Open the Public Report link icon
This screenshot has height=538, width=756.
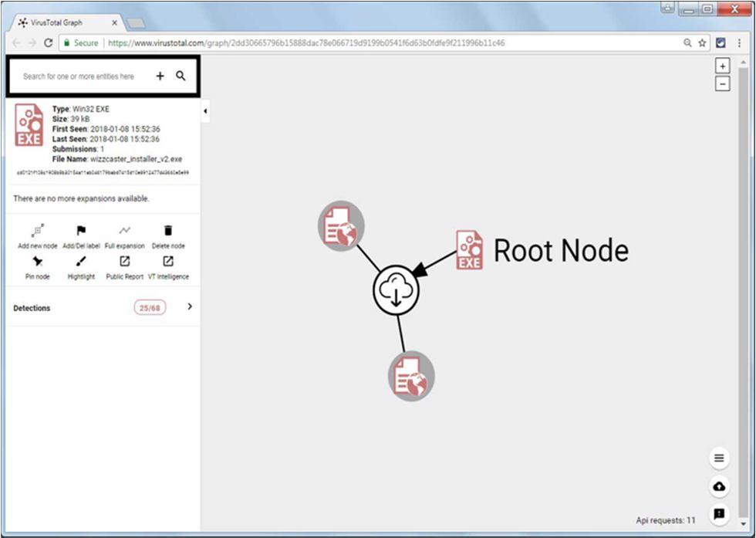tap(124, 261)
